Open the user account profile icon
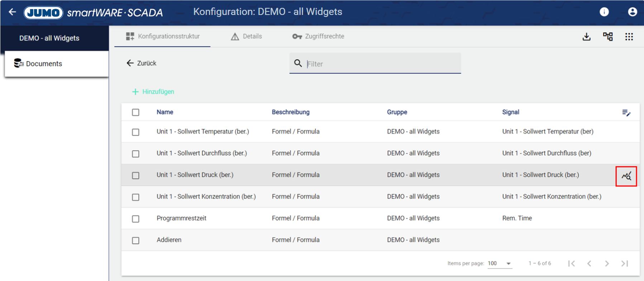Image resolution: width=644 pixels, height=281 pixels. coord(632,12)
